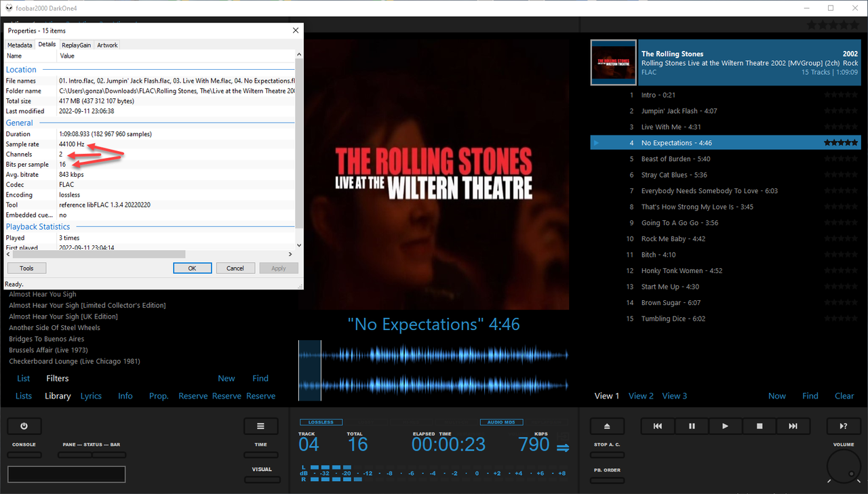Screen dimensions: 868x494
Task: Click the Rolling Stones album thumbnail
Action: pyautogui.click(x=613, y=62)
